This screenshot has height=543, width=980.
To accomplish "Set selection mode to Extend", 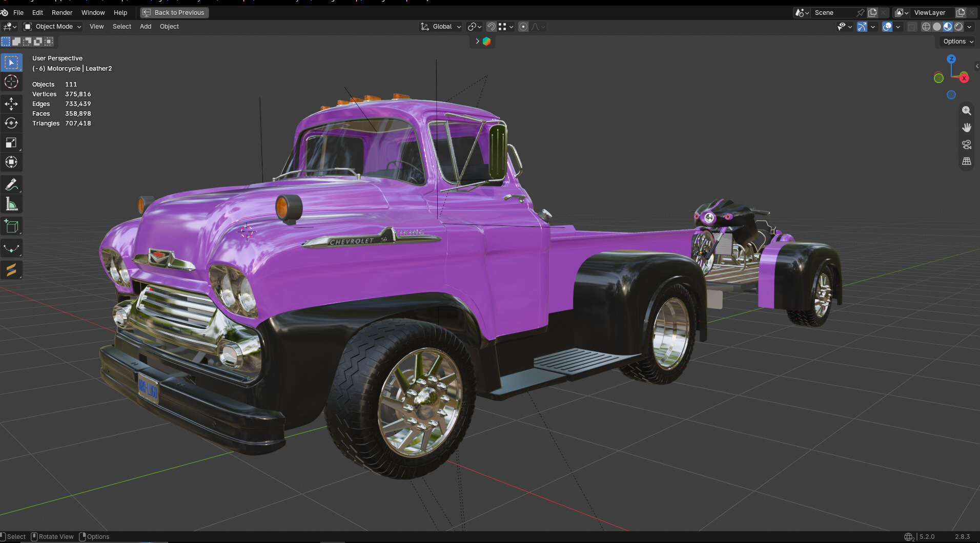I will 16,41.
